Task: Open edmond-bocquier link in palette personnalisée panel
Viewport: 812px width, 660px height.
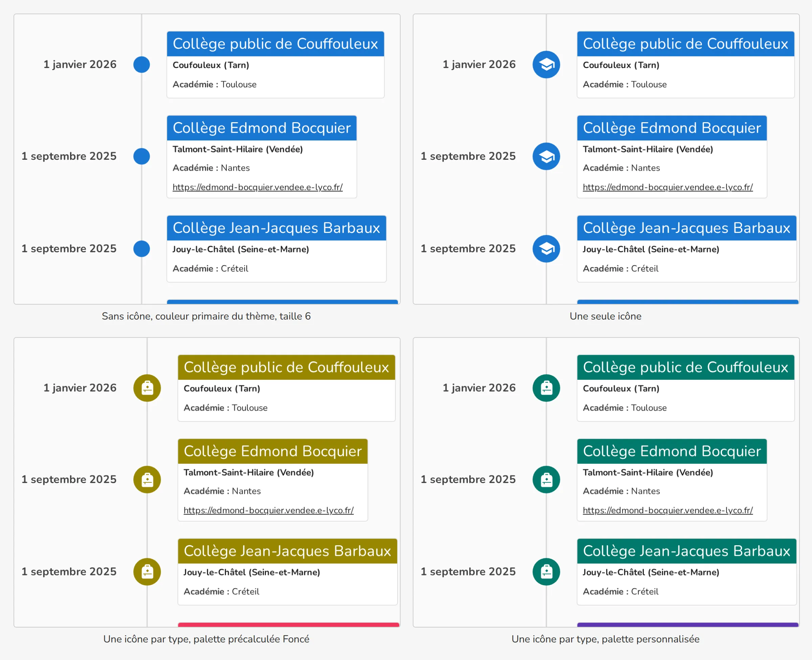Action: 668,510
